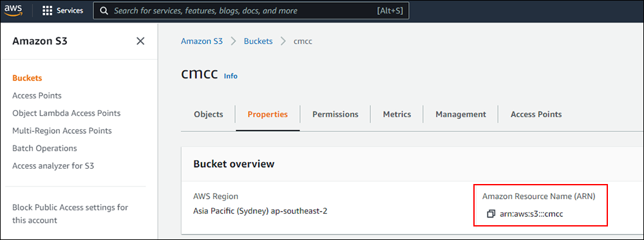Go to Object Lambda Access Points
The height and width of the screenshot is (240, 644).
tap(66, 113)
